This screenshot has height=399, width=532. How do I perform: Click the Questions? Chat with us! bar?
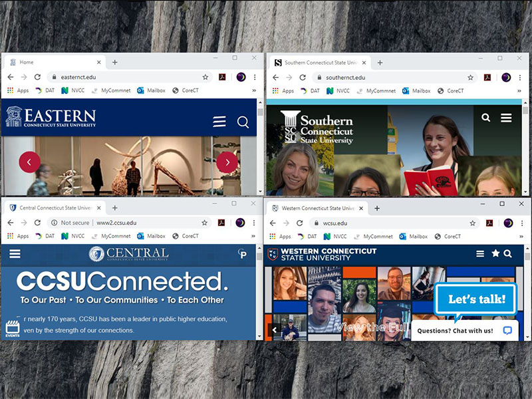(x=465, y=331)
